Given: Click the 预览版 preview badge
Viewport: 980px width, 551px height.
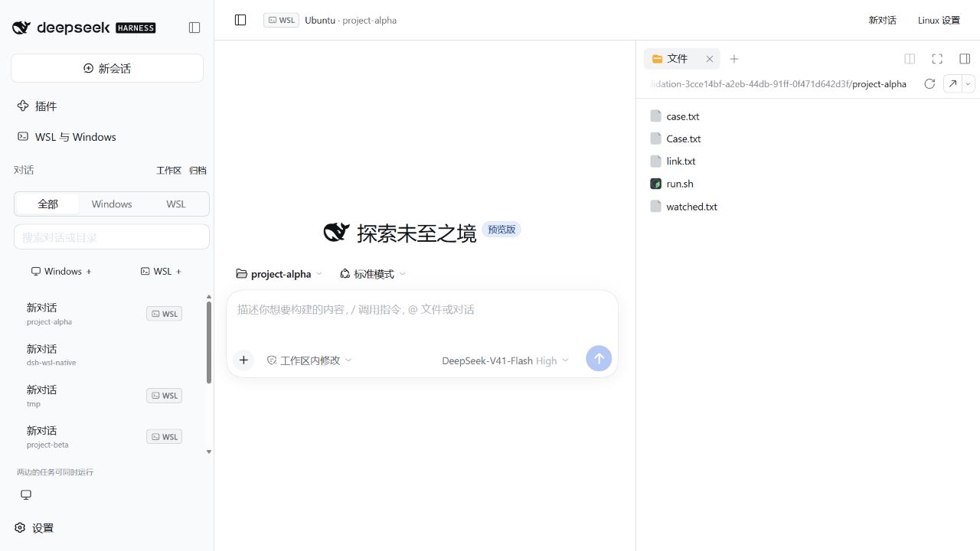Looking at the screenshot, I should 501,230.
